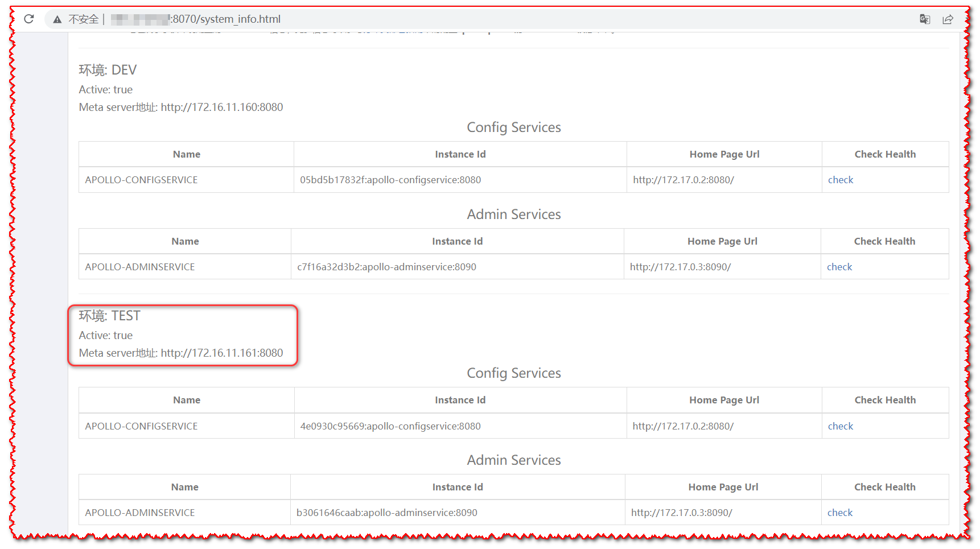This screenshot has width=980, height=549.
Task: Focus the address bar showing system_info.html
Action: [x=478, y=19]
